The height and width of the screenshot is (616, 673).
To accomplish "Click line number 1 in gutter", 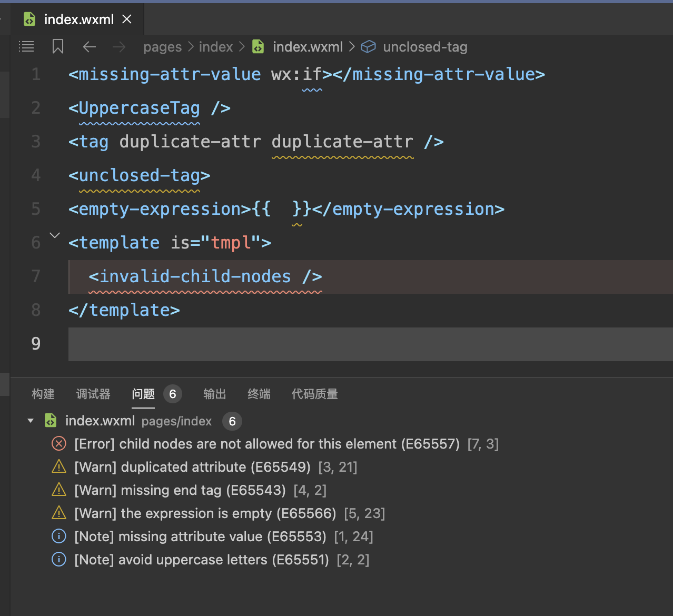I will coord(36,74).
